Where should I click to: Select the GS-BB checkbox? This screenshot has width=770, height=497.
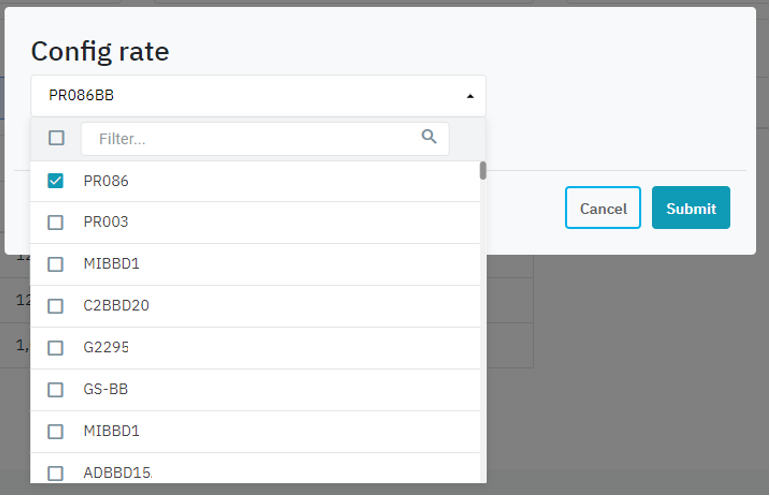56,390
